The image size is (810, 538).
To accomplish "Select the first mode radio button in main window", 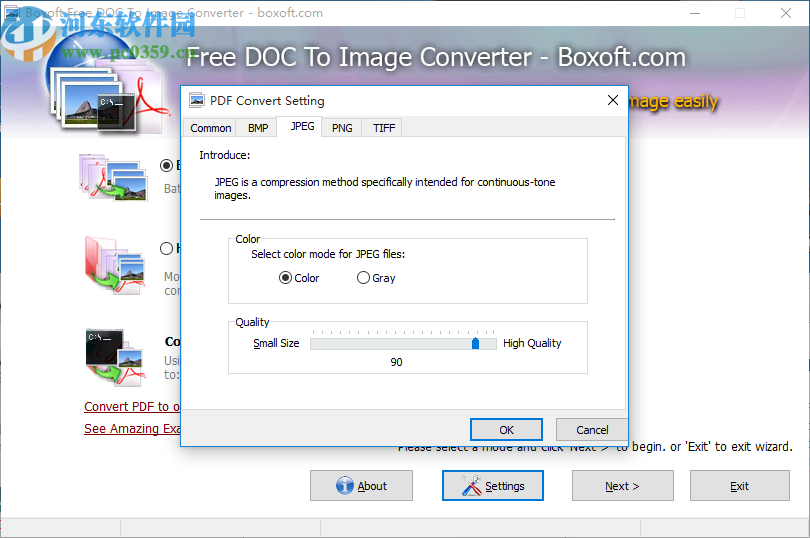I will [x=166, y=165].
